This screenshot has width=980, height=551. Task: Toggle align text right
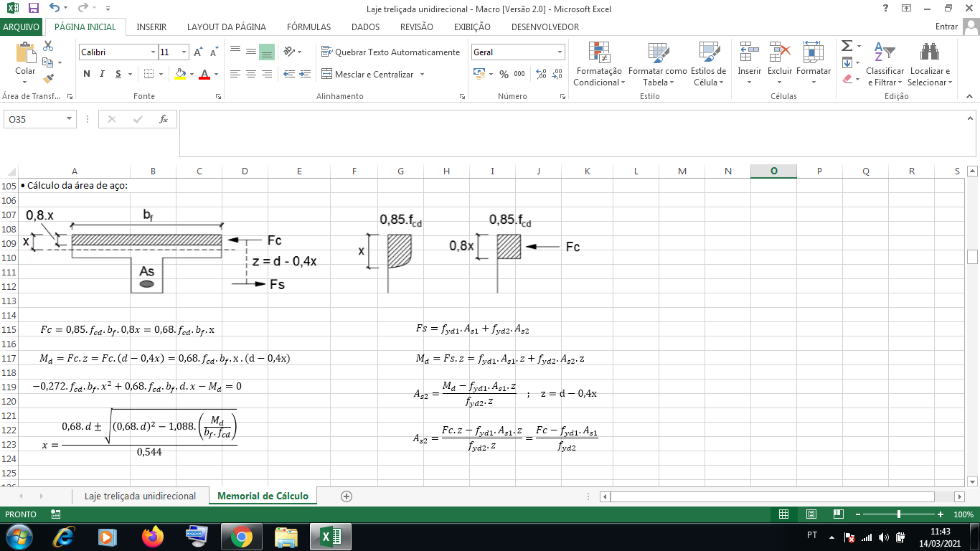[266, 74]
